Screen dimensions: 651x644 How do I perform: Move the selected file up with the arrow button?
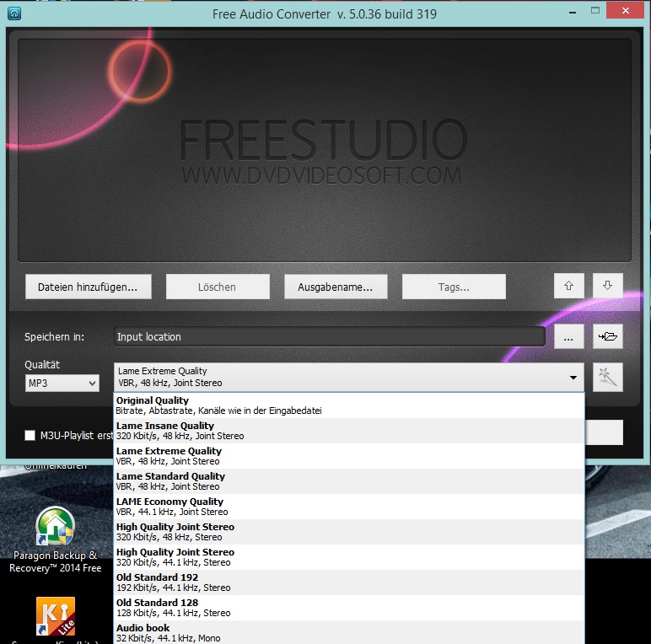click(x=569, y=286)
